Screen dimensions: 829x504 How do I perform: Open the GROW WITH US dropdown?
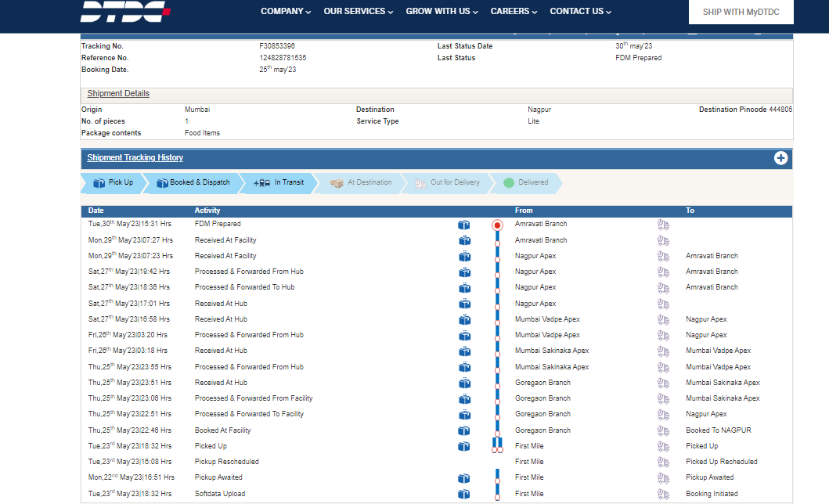coord(442,12)
